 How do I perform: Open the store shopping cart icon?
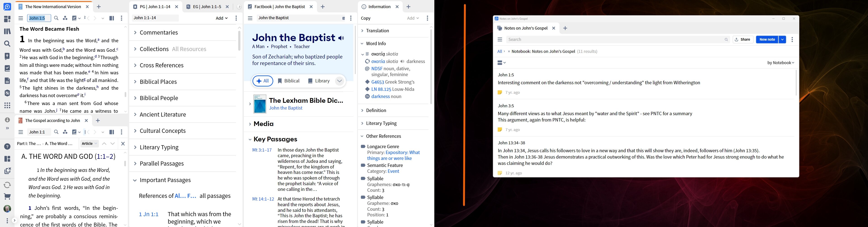pyautogui.click(x=7, y=197)
